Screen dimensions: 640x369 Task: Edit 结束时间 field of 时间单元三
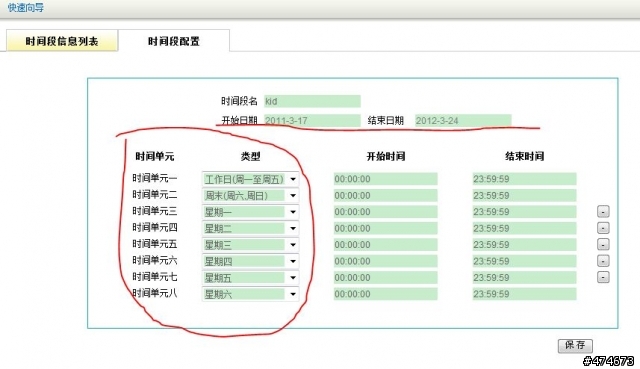tap(524, 212)
